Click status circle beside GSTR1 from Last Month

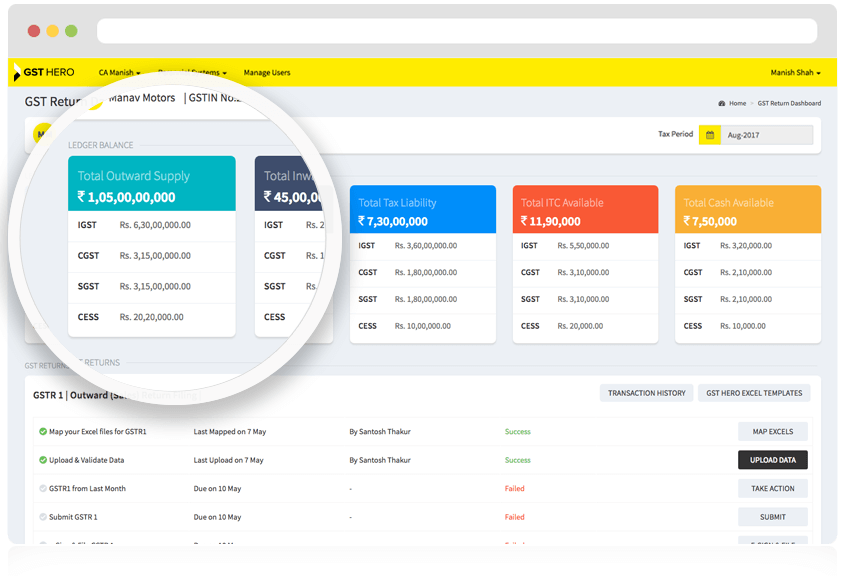43,489
